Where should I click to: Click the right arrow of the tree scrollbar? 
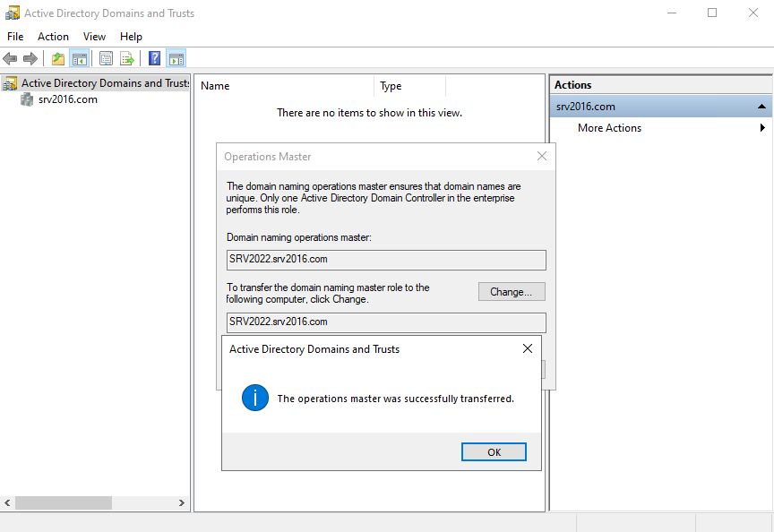tap(182, 502)
